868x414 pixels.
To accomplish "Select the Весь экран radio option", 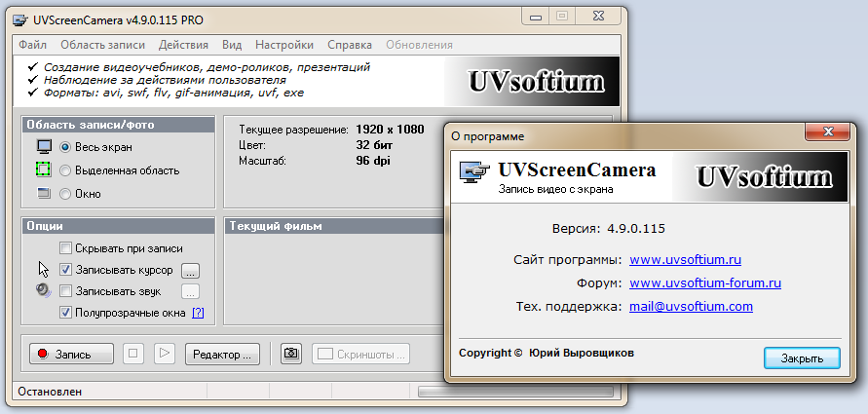I will [x=65, y=148].
